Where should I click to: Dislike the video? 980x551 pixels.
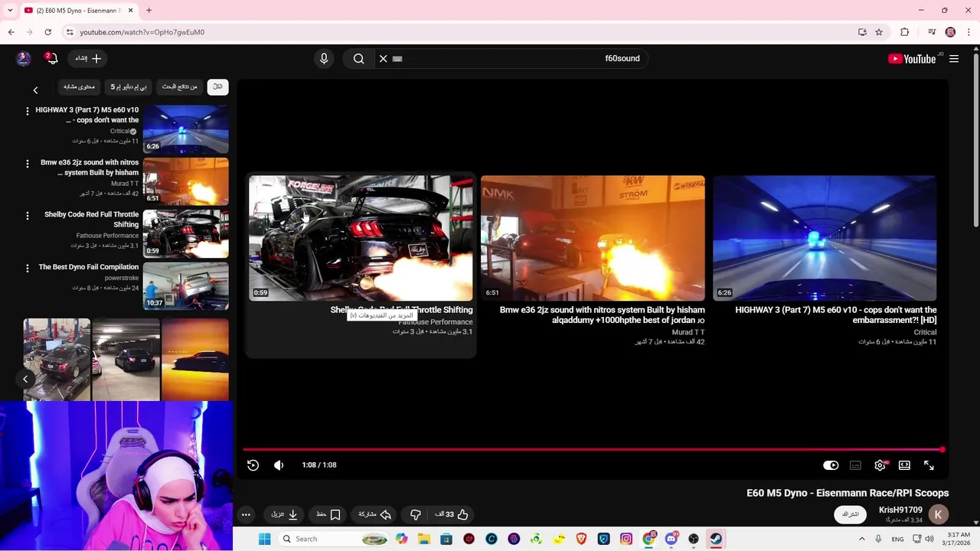click(416, 515)
